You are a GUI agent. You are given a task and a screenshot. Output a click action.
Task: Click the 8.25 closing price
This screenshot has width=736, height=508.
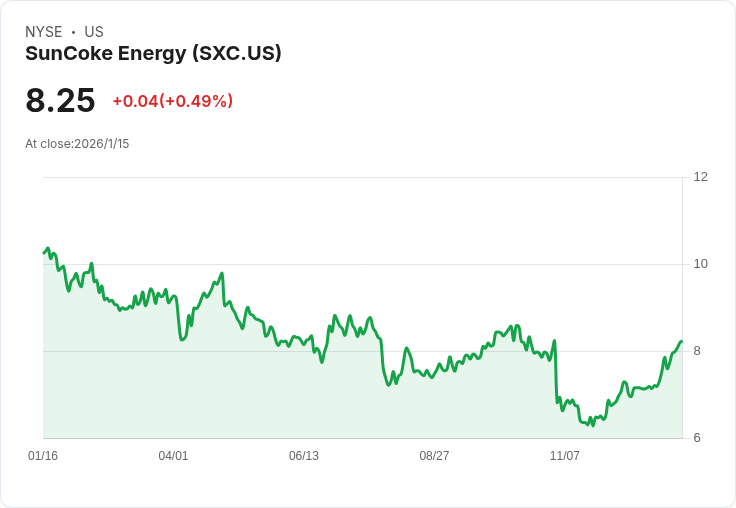click(x=60, y=101)
